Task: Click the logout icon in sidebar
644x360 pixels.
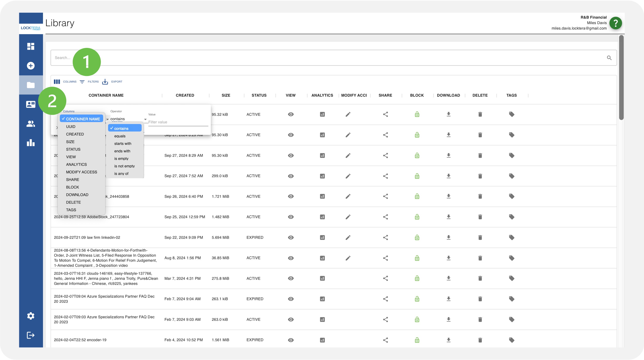Action: coord(30,335)
